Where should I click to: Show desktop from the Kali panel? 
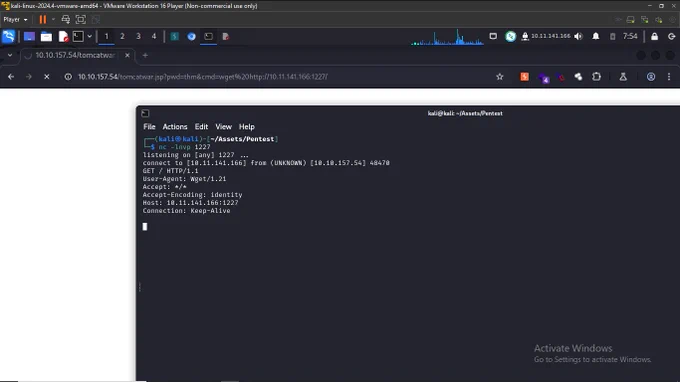tap(29, 36)
